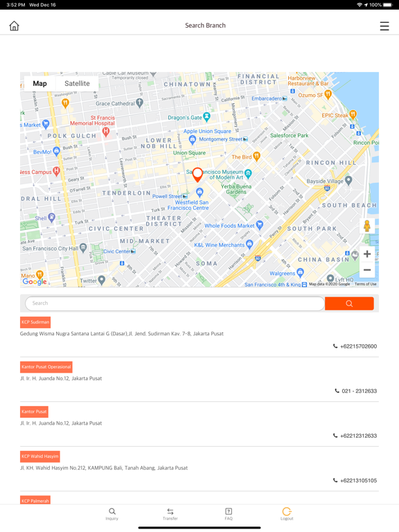Open the Transfer tab in bottom bar

170,514
